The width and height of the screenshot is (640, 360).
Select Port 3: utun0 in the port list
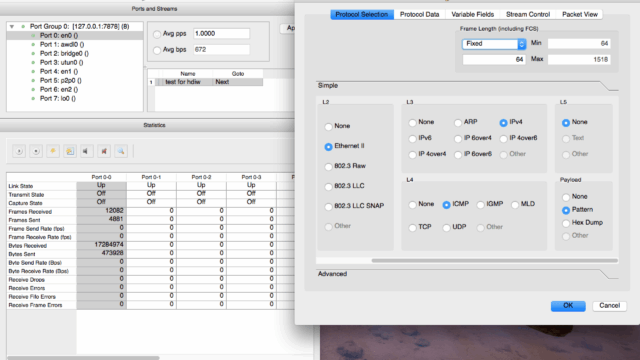(61, 62)
